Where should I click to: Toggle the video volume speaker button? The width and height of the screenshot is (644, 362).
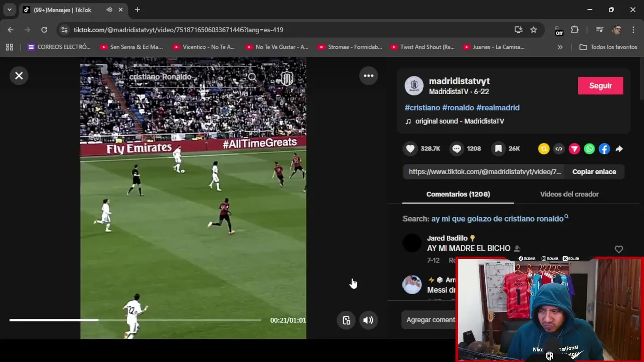click(368, 320)
